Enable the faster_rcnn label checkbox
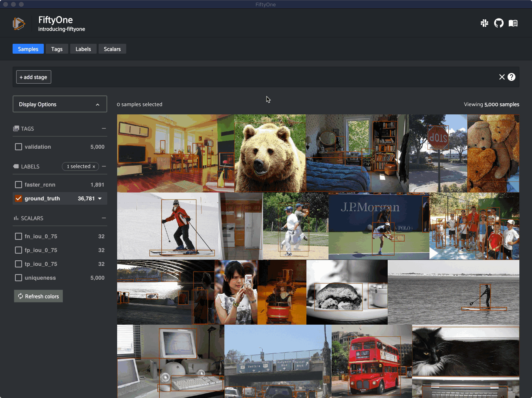The height and width of the screenshot is (398, 532). point(19,185)
